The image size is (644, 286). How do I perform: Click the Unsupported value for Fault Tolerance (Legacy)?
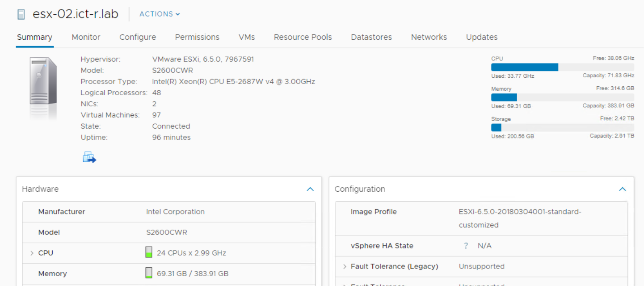pyautogui.click(x=482, y=266)
